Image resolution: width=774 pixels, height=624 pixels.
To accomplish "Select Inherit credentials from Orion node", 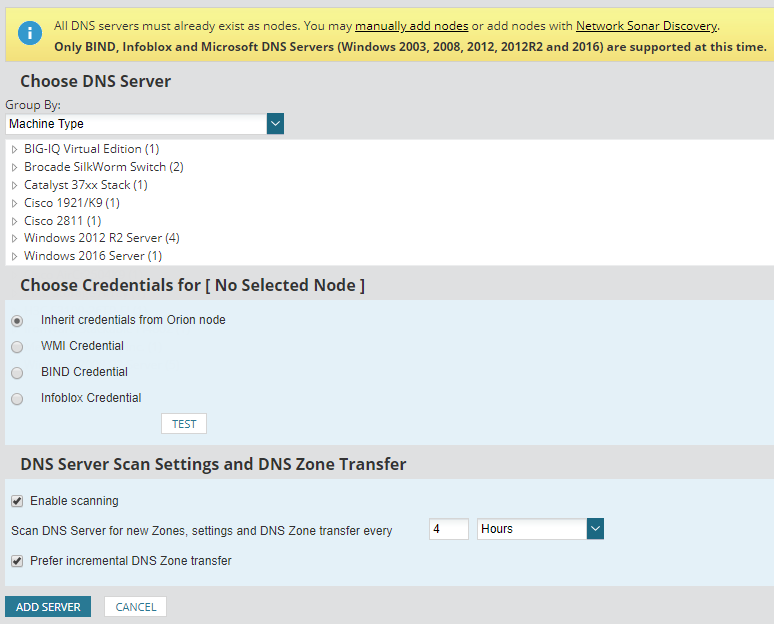I will pos(17,321).
